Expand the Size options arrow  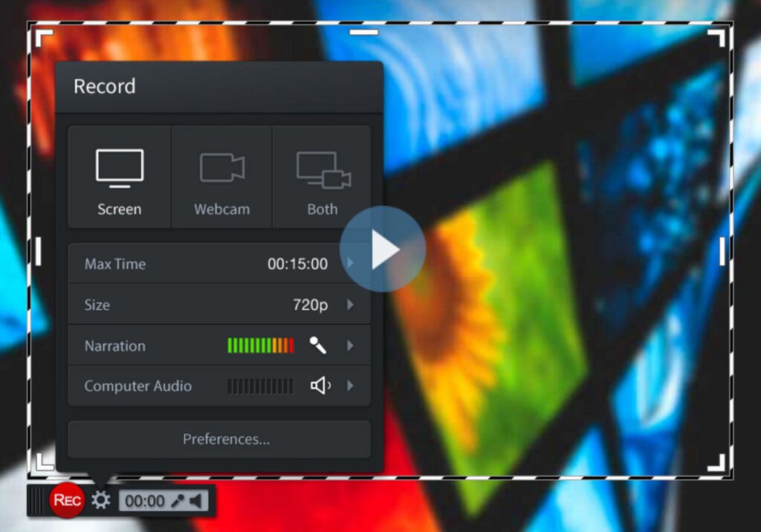[350, 305]
